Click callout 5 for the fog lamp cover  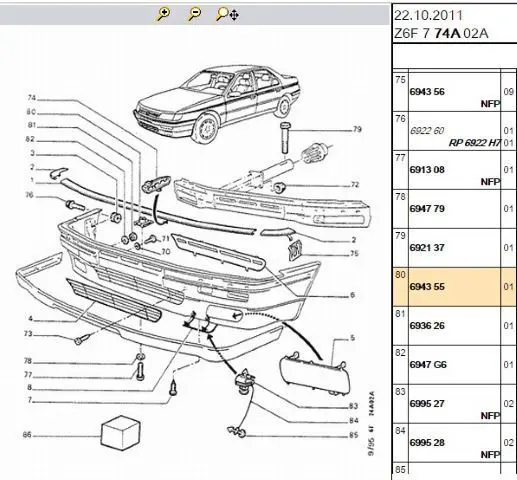click(x=352, y=338)
